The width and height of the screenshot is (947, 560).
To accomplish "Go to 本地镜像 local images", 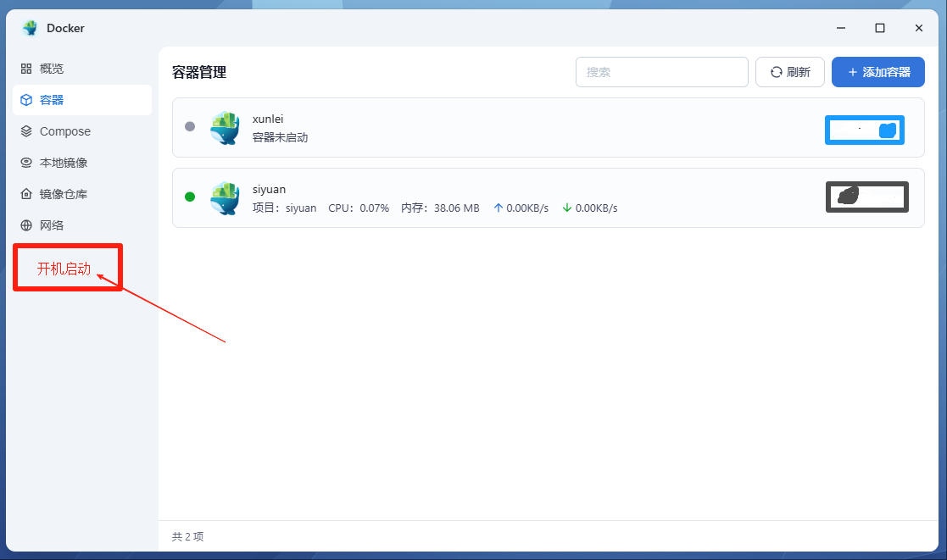I will [x=81, y=163].
